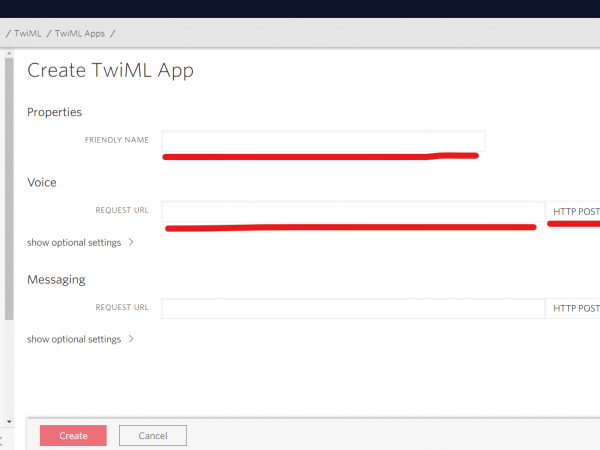
Task: Go to TwiML Apps breadcrumb link
Action: pos(80,33)
